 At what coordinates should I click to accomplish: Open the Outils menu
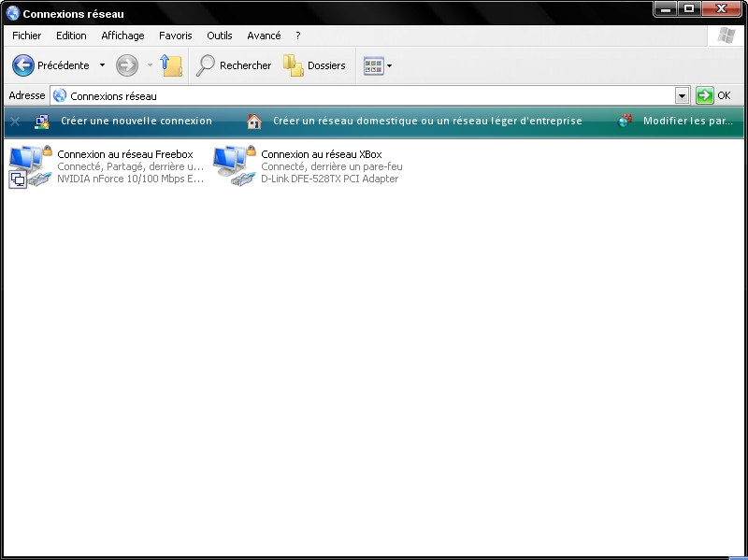220,36
